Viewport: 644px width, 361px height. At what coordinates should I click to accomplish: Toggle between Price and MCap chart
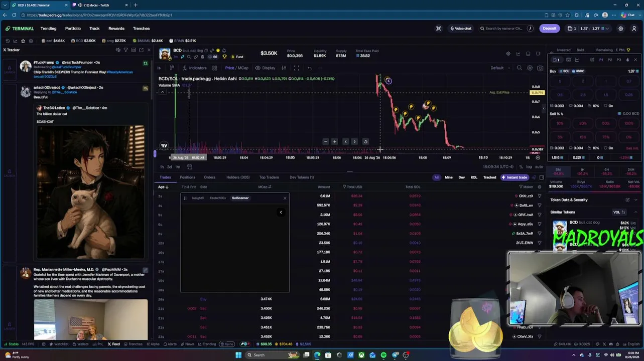pos(236,68)
